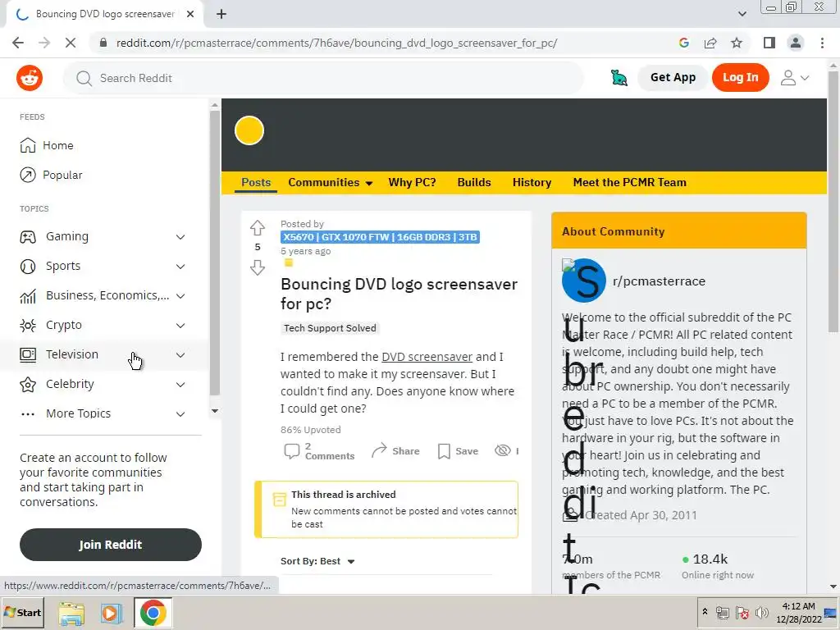Expand the Business, Economics topic chevron
This screenshot has height=630, width=840.
180,295
